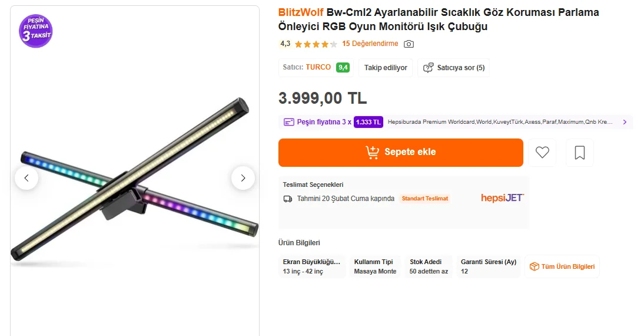Expand installment options chevron
This screenshot has width=644, height=336.
(625, 122)
